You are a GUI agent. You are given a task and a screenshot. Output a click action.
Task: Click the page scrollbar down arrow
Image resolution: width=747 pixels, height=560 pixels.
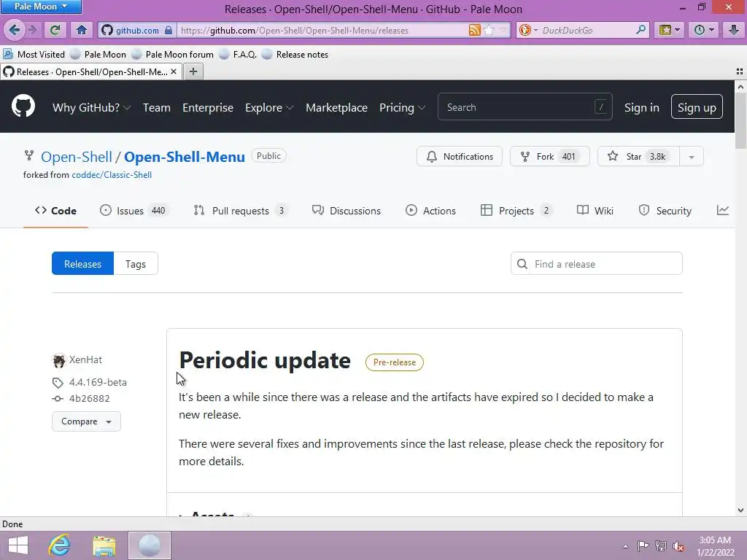(740, 510)
